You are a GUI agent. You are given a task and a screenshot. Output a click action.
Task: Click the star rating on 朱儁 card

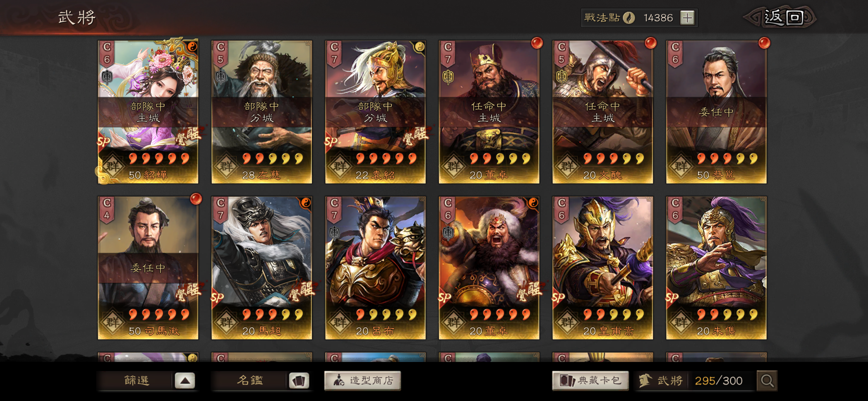727,314
